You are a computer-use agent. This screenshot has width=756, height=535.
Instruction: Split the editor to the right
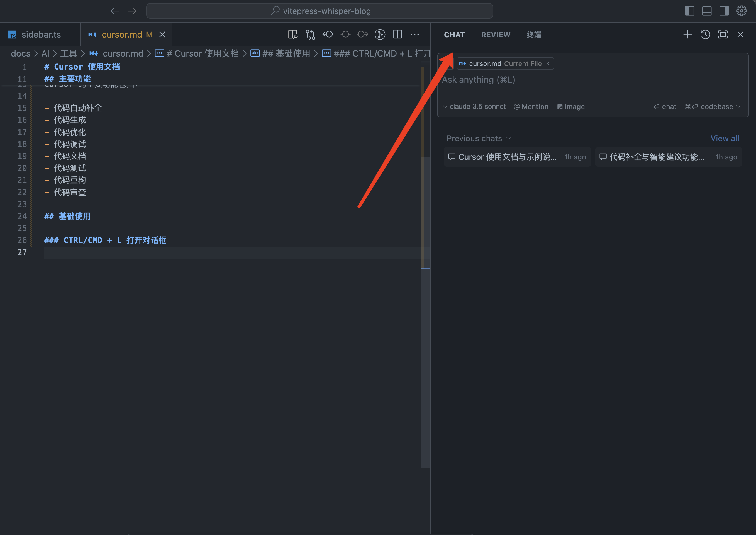[x=397, y=35]
